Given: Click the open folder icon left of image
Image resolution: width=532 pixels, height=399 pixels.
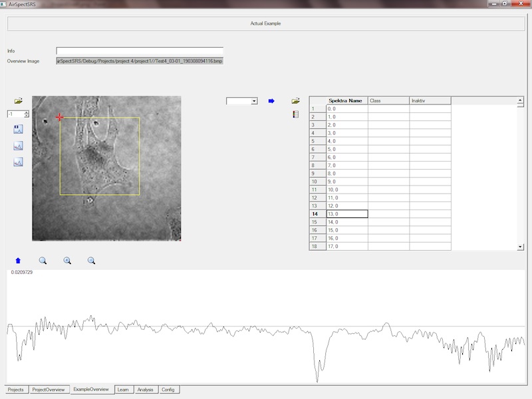Looking at the screenshot, I should point(18,101).
